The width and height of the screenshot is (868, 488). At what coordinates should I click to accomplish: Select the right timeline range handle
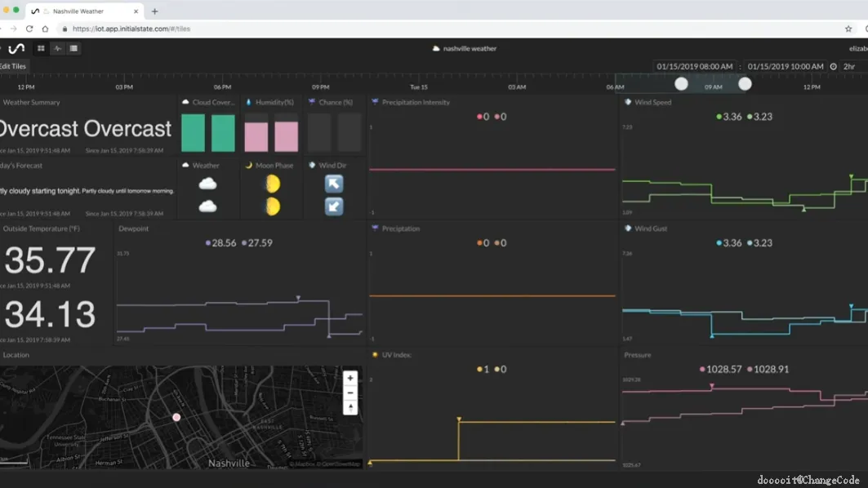tap(745, 83)
